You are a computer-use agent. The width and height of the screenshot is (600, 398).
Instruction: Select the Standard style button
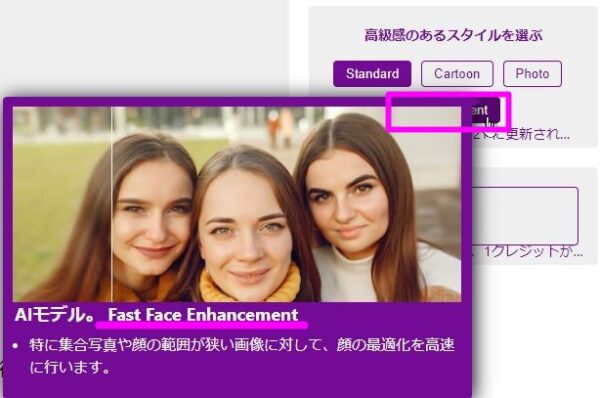(372, 73)
